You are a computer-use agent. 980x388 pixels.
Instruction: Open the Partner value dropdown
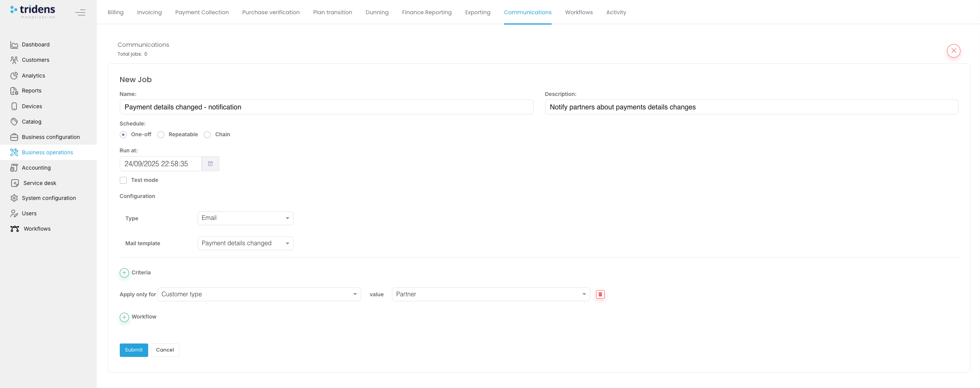point(491,294)
